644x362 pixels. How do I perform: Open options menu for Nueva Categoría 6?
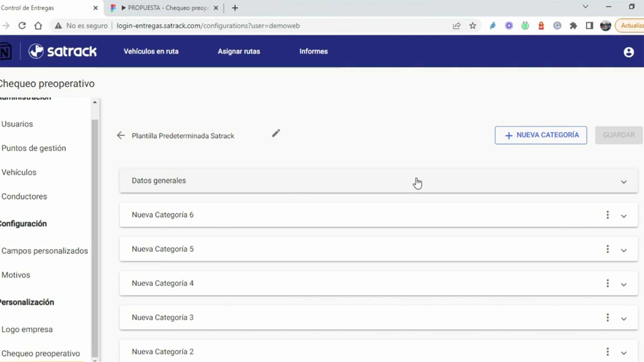[608, 215]
